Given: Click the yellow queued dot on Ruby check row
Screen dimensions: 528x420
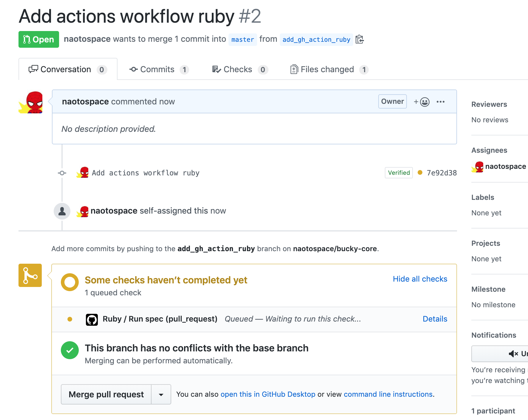Looking at the screenshot, I should 70,319.
